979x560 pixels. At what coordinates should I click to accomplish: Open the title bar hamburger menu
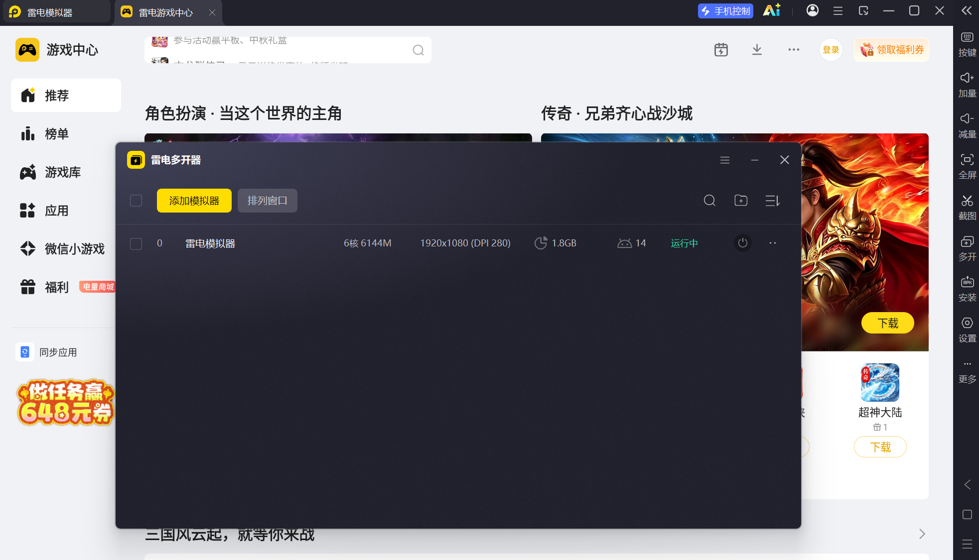(x=838, y=10)
